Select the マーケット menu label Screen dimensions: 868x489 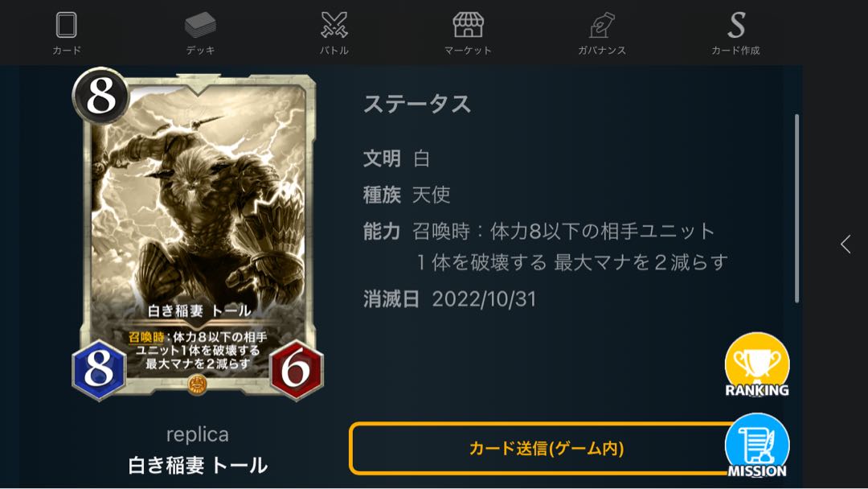[469, 51]
